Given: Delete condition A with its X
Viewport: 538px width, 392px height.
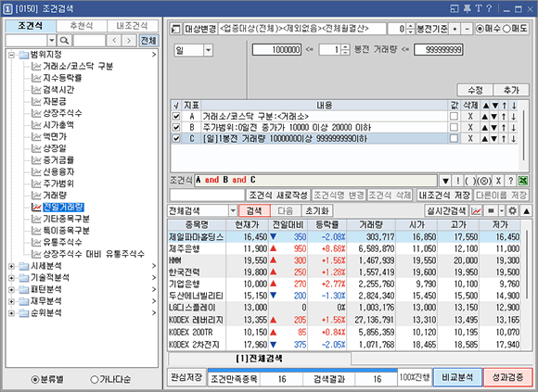Looking at the screenshot, I should pyautogui.click(x=470, y=117).
